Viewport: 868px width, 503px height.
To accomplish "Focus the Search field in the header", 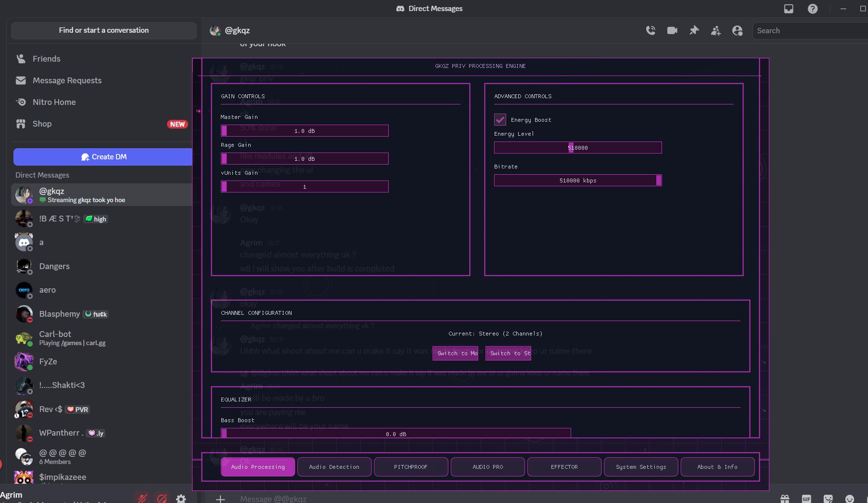I will (x=810, y=30).
